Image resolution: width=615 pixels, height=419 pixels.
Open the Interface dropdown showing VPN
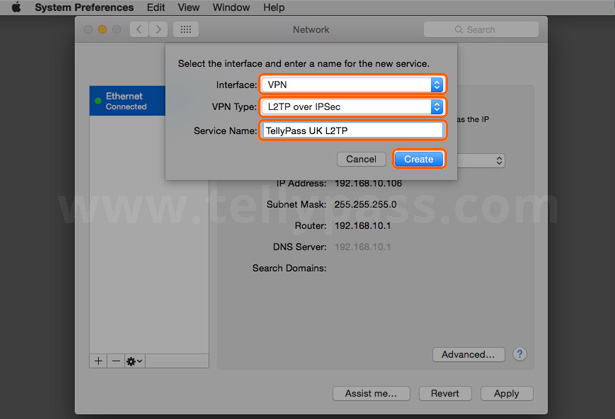tap(353, 85)
